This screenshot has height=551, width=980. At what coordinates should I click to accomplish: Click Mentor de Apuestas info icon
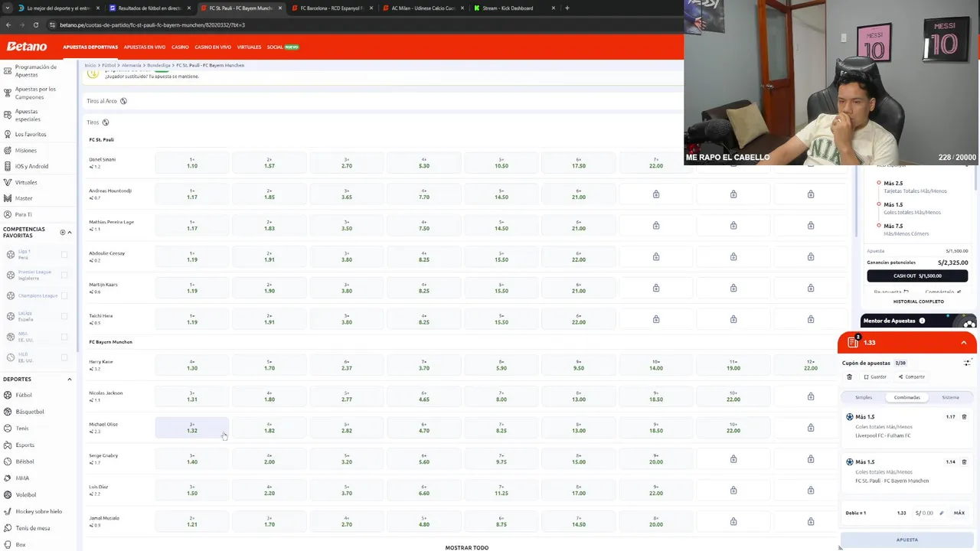pyautogui.click(x=922, y=321)
